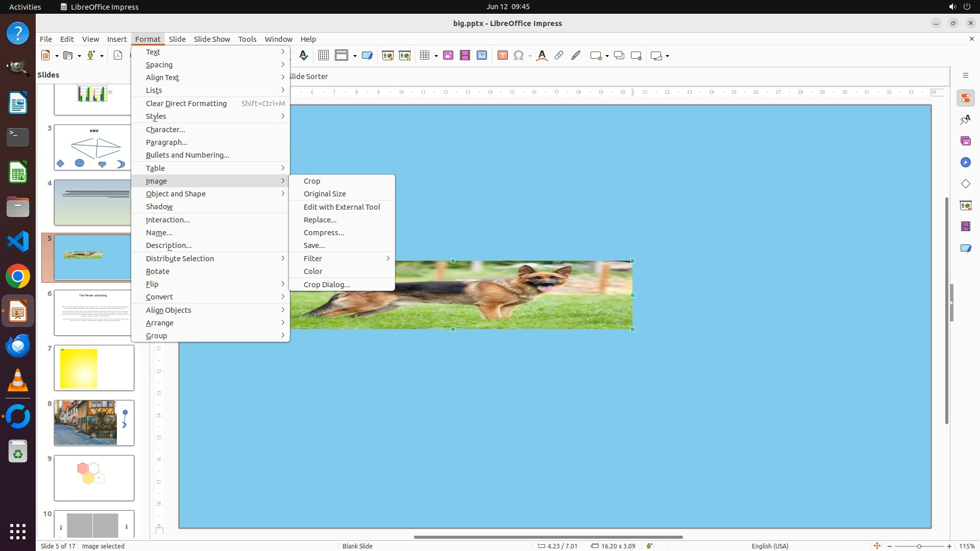Choose Compress... in Image submenu

coord(324,233)
